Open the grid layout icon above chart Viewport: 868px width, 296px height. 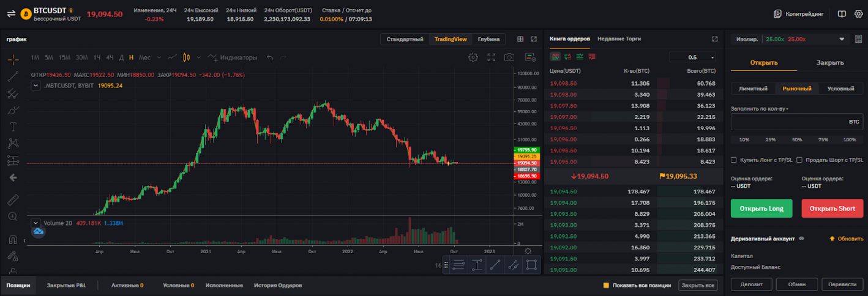520,39
